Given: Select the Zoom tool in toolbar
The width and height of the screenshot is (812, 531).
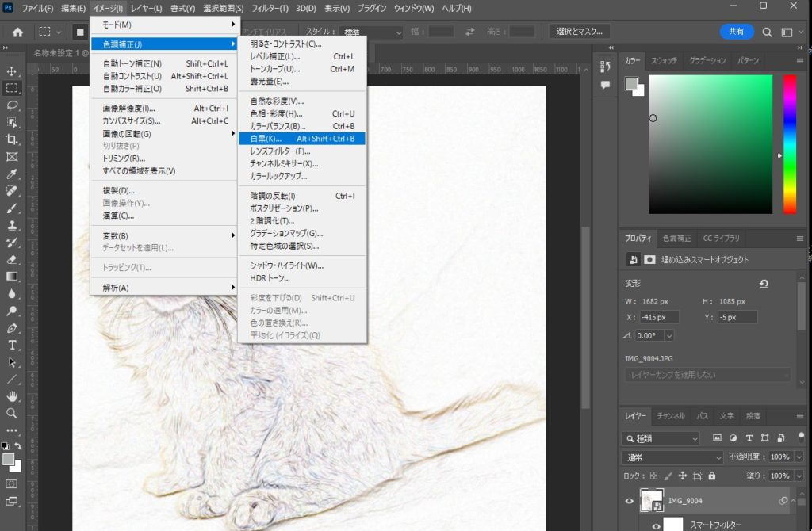Looking at the screenshot, I should coord(12,413).
